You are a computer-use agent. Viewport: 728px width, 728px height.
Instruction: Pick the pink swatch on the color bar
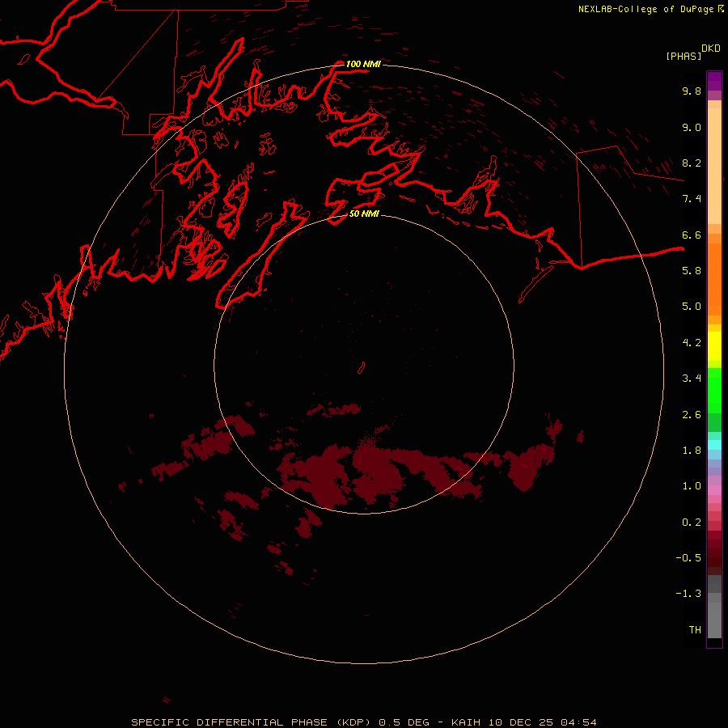click(x=714, y=490)
